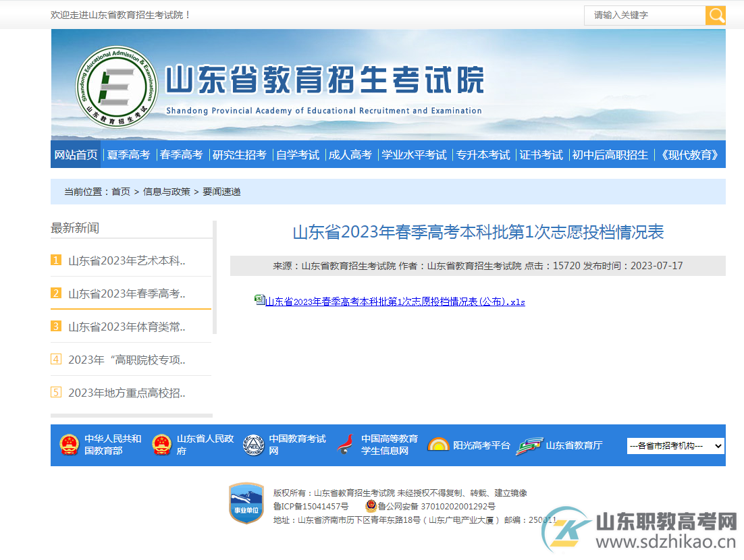
Task: Select 初中后高职招生 in the navigation bar
Action: (610, 155)
